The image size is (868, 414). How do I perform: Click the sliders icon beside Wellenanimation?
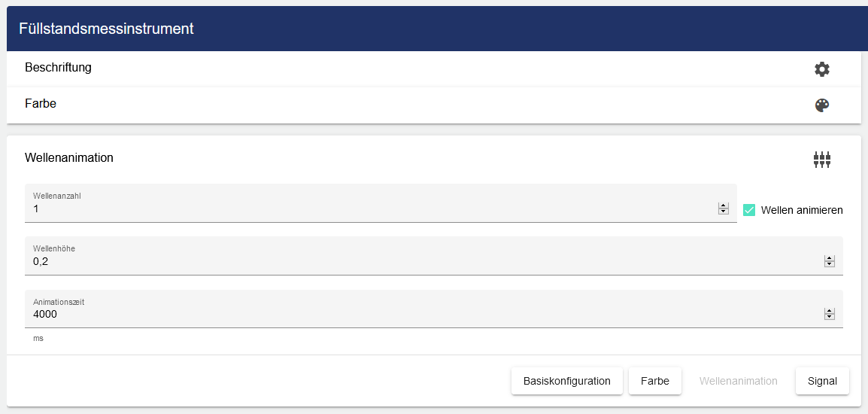pos(822,159)
